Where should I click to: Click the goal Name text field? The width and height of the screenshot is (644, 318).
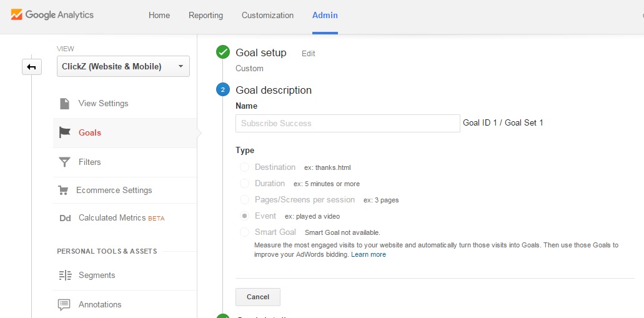(x=347, y=123)
